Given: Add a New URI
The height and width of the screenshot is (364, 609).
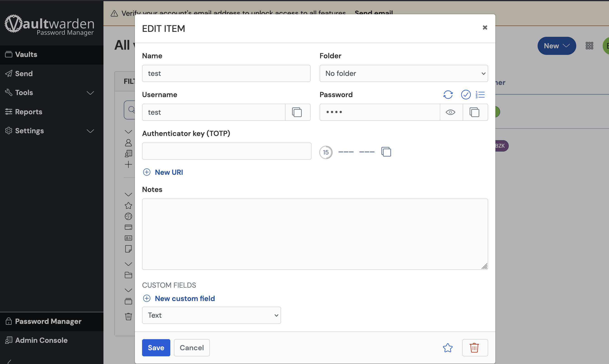Looking at the screenshot, I should (163, 172).
